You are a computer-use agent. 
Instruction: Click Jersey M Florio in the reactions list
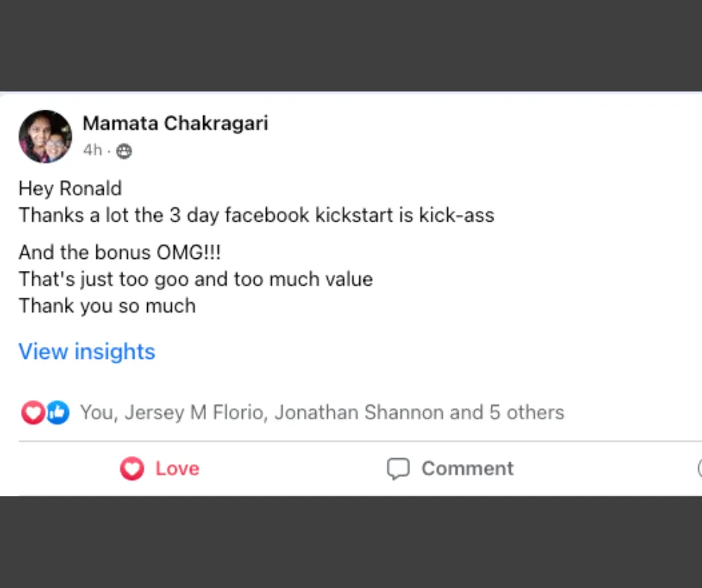click(x=195, y=413)
